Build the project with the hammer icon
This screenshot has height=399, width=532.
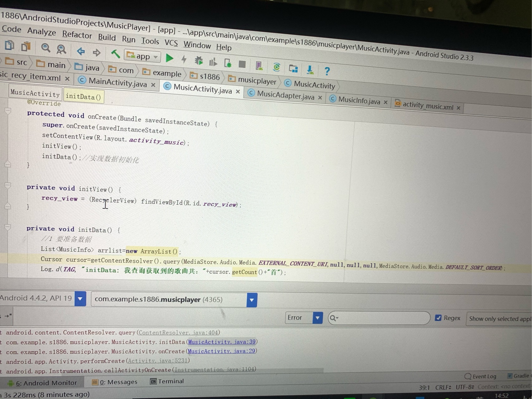click(x=116, y=54)
